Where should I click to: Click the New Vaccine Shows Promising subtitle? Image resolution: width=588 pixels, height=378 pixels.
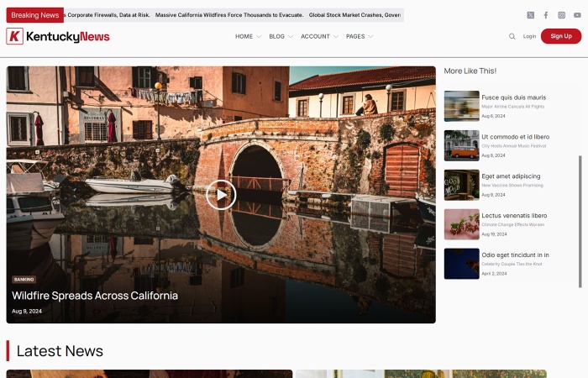(x=512, y=186)
